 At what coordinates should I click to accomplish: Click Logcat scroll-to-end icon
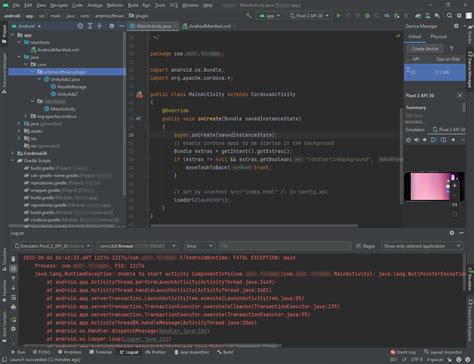[x=13, y=268]
